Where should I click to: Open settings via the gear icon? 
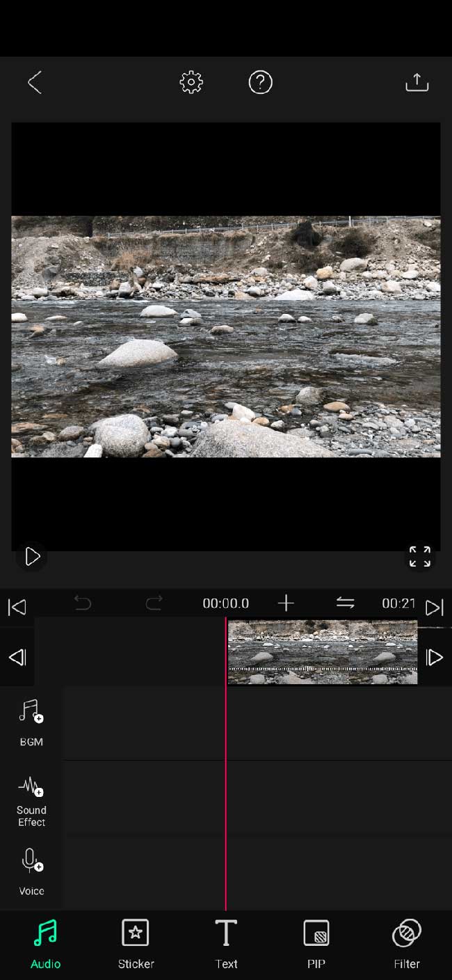[191, 82]
